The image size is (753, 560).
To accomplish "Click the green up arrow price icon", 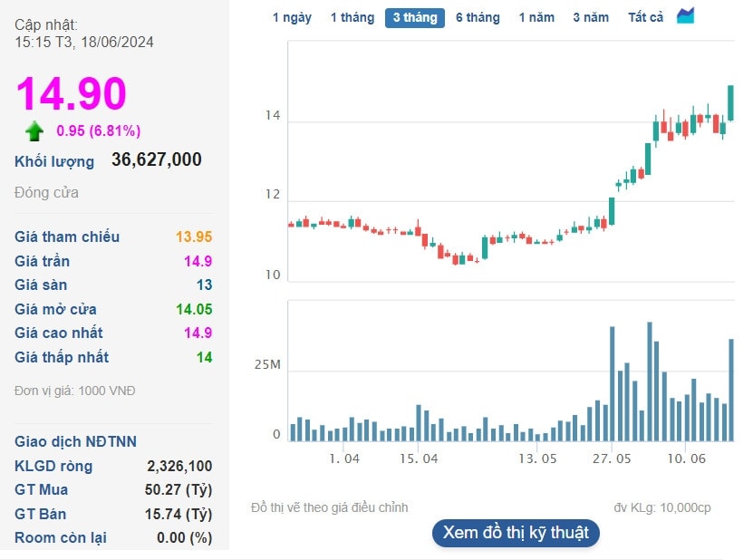I will point(34,131).
